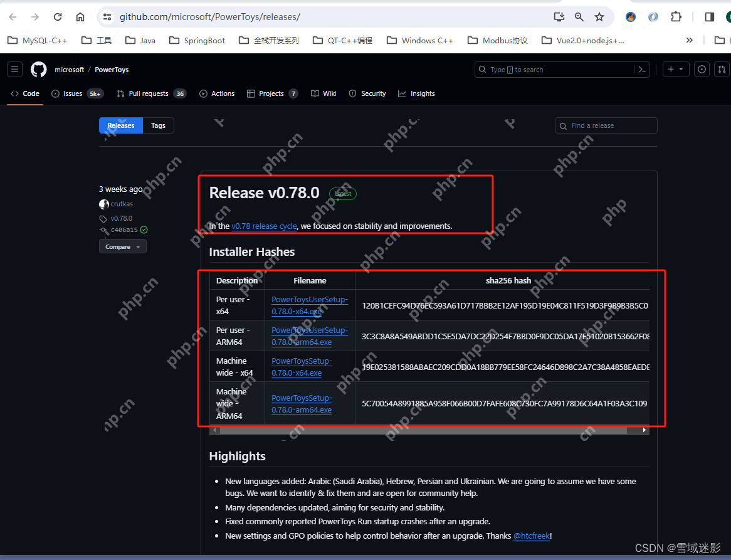Switch to the Tags tab
Image resolution: width=731 pixels, height=560 pixels.
click(158, 125)
